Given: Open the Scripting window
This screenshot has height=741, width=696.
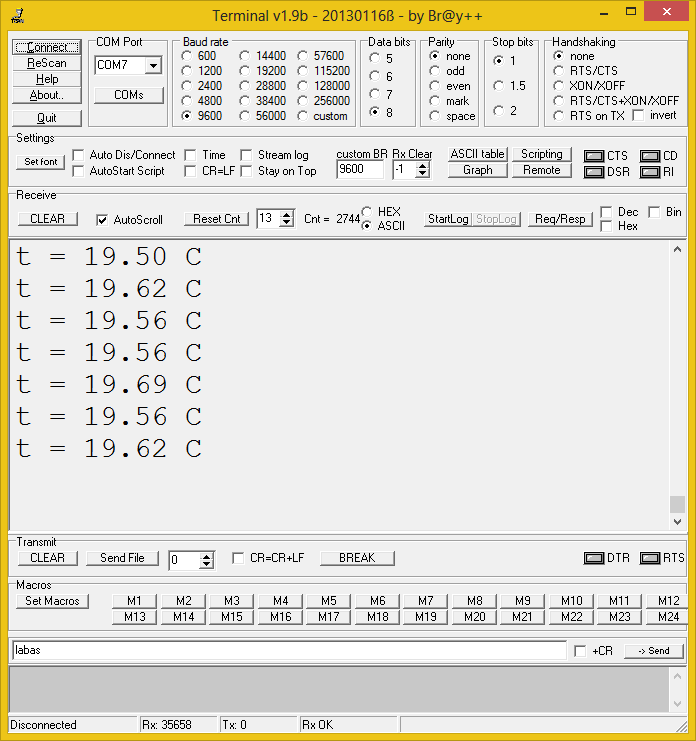Looking at the screenshot, I should [x=541, y=154].
